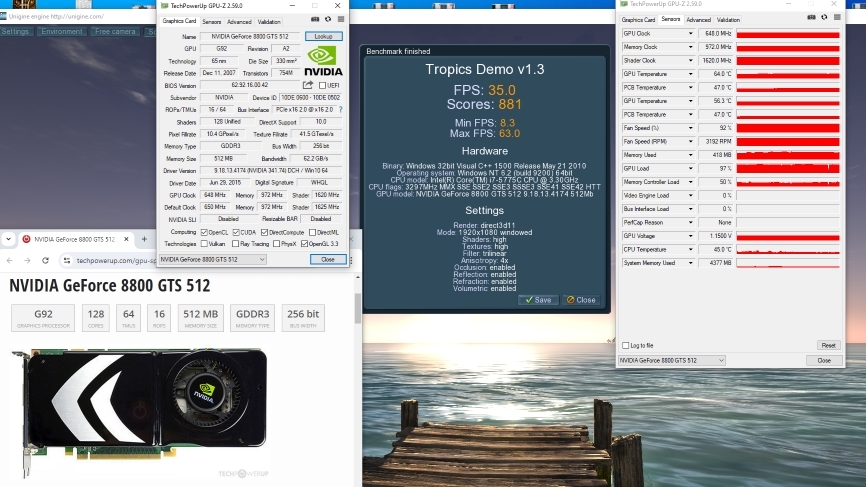Open the GPU Voltage sensor dropdown
Image resolution: width=866 pixels, height=487 pixels.
690,236
